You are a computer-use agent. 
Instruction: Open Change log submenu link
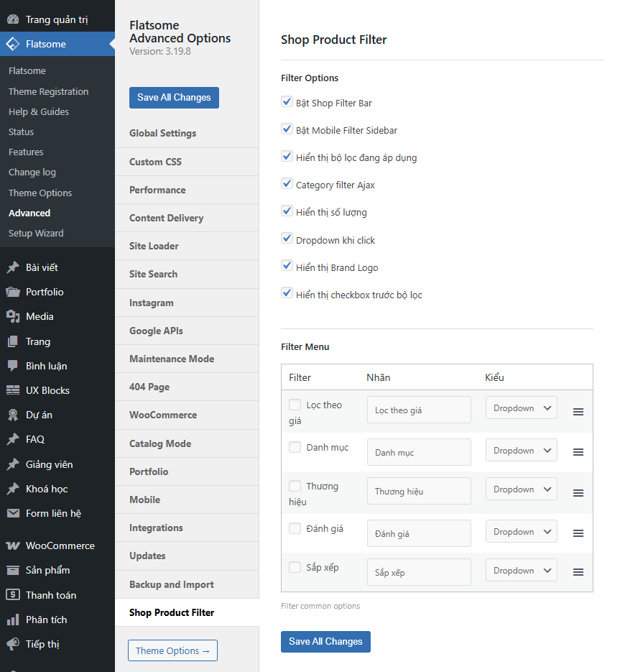(x=32, y=172)
